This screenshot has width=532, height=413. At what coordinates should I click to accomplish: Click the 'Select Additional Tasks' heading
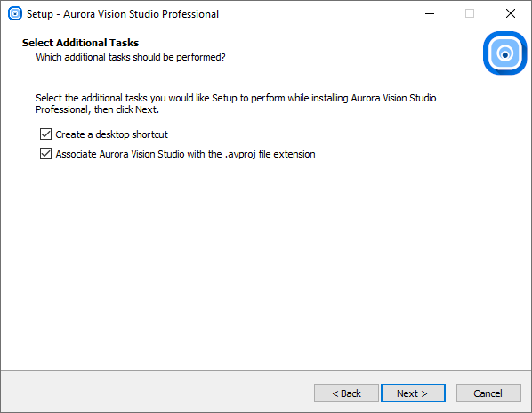[x=80, y=43]
